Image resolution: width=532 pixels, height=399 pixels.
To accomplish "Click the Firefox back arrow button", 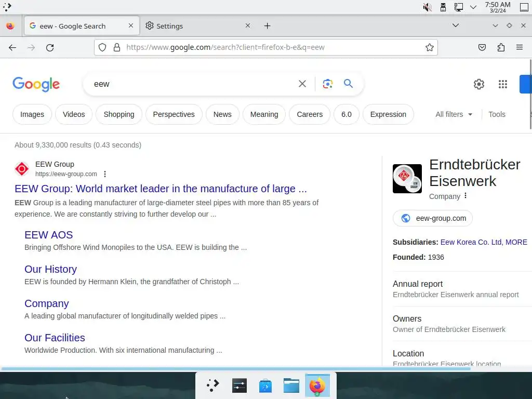I will [x=12, y=47].
